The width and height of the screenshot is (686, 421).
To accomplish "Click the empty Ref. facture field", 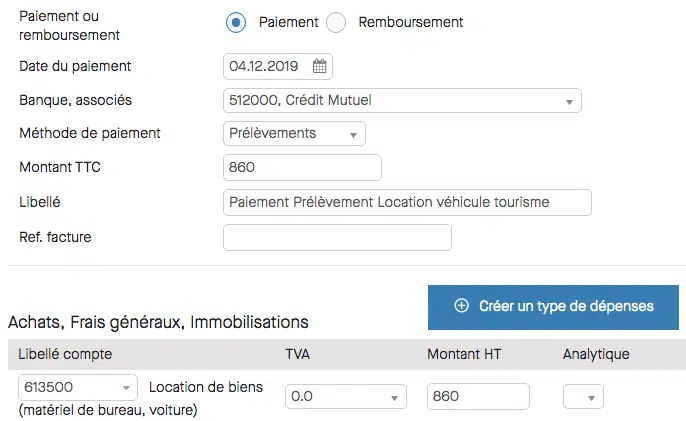I will (337, 238).
